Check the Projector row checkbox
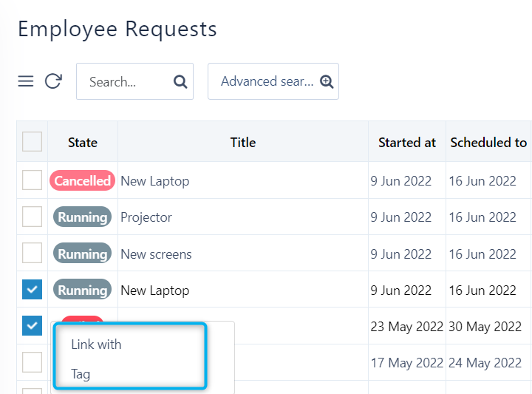This screenshot has height=394, width=532. coord(33,217)
